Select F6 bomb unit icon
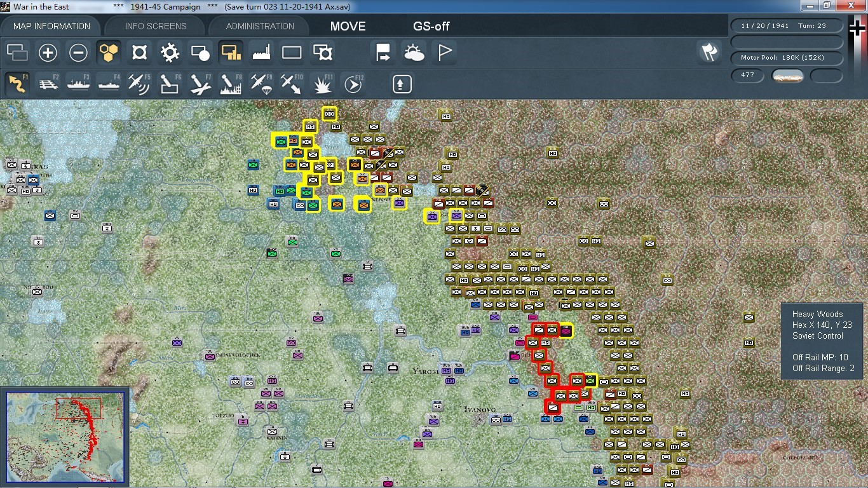 [170, 84]
